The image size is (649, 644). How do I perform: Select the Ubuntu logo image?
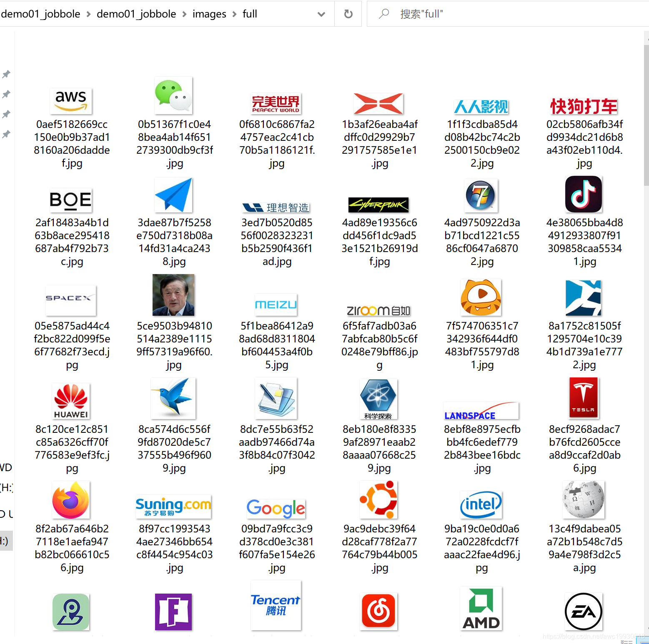tap(378, 499)
